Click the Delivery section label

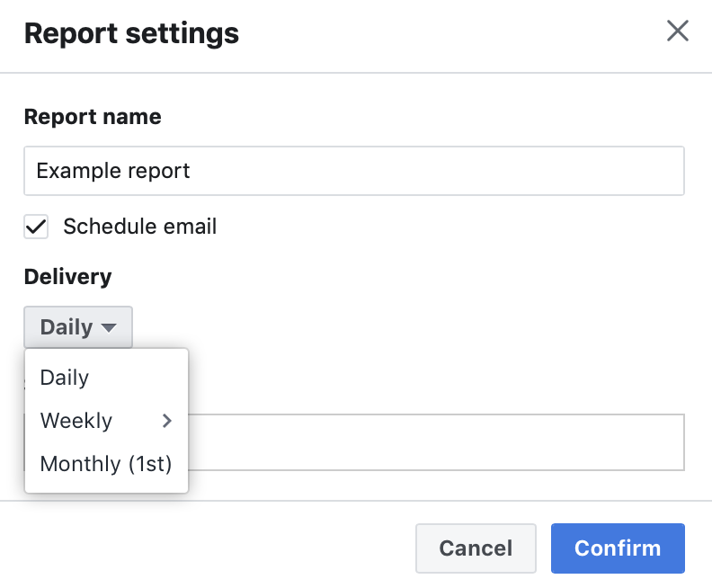click(67, 277)
